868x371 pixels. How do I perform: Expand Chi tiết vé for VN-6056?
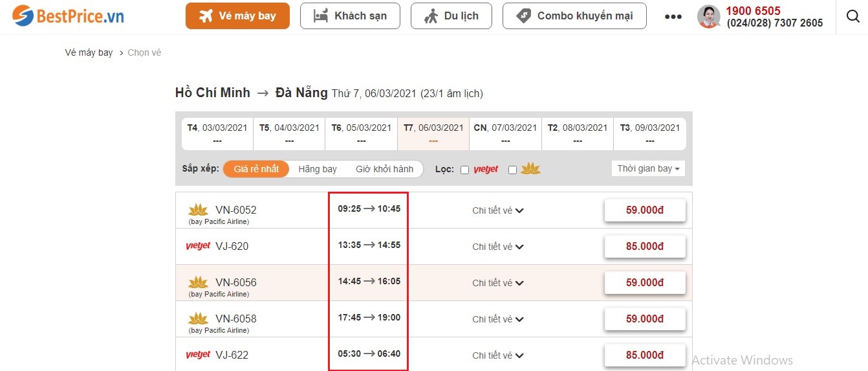[x=498, y=283]
